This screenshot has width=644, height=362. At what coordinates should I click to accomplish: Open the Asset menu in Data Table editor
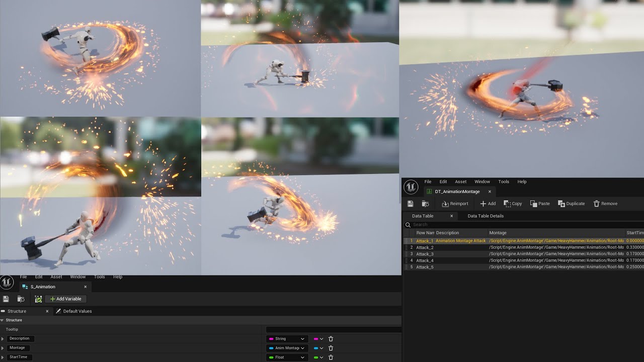(x=460, y=182)
